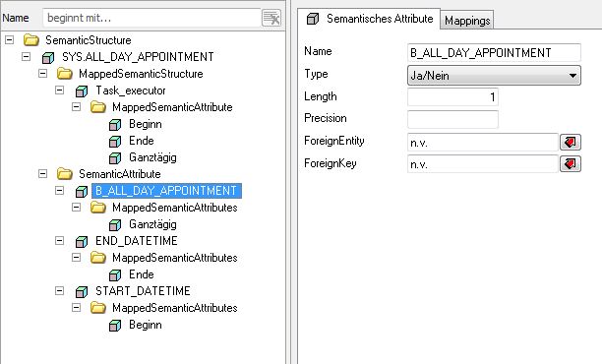Click the empty Precision field

(x=452, y=119)
